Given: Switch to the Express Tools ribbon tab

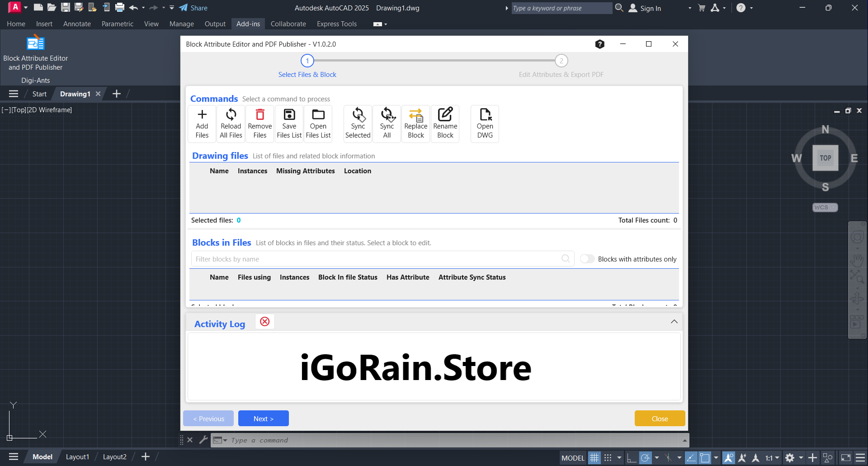Looking at the screenshot, I should point(337,24).
